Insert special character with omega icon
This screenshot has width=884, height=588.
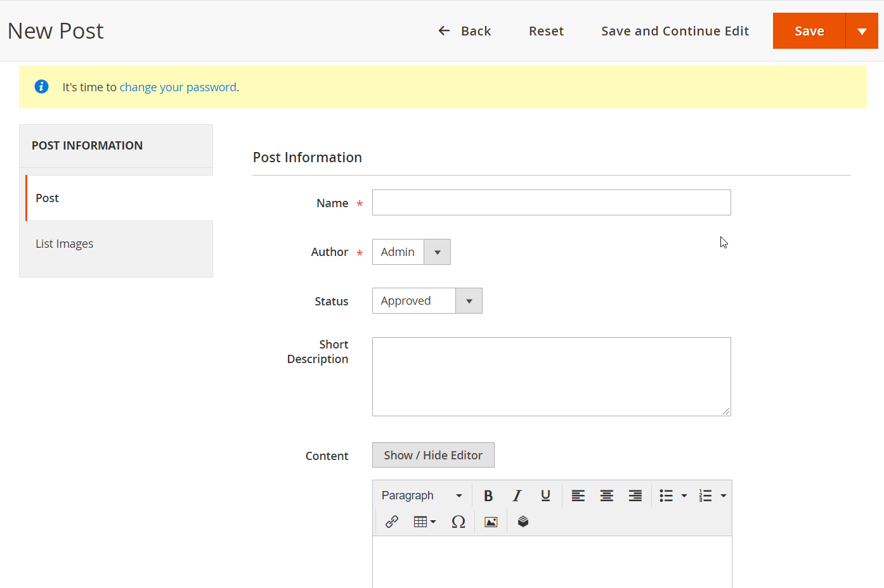(458, 521)
